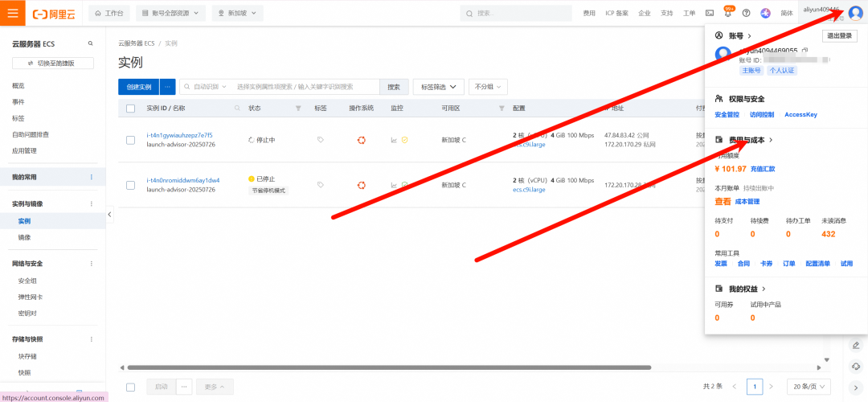Viewport: 868px width, 402px height.
Task: Copy the account name in account panel
Action: (805, 51)
